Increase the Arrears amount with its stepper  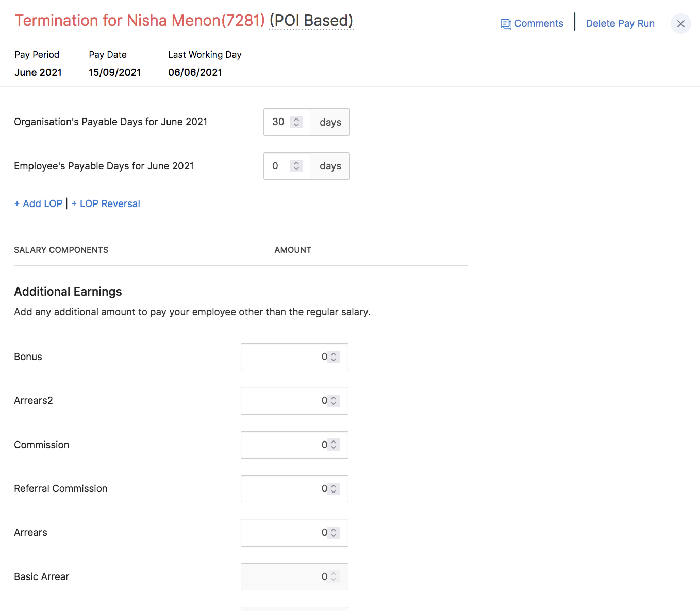coord(335,529)
